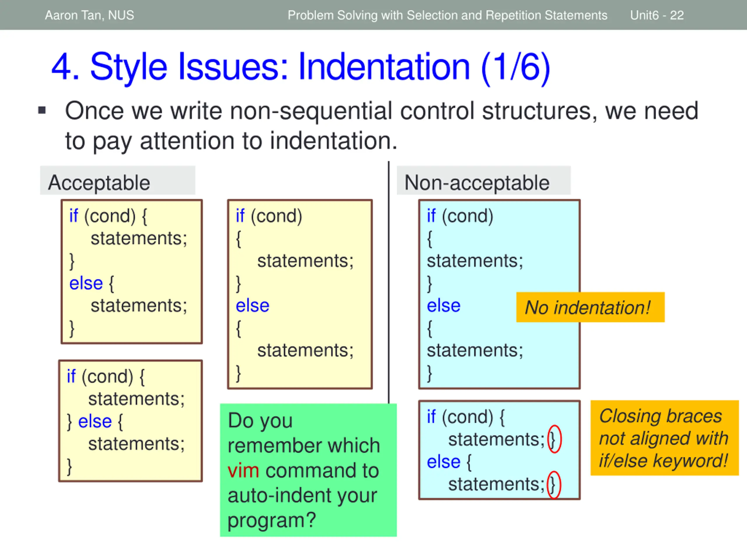
Task: Click "if (cond) {" in the bottom-left yellow box
Action: pyautogui.click(x=106, y=377)
